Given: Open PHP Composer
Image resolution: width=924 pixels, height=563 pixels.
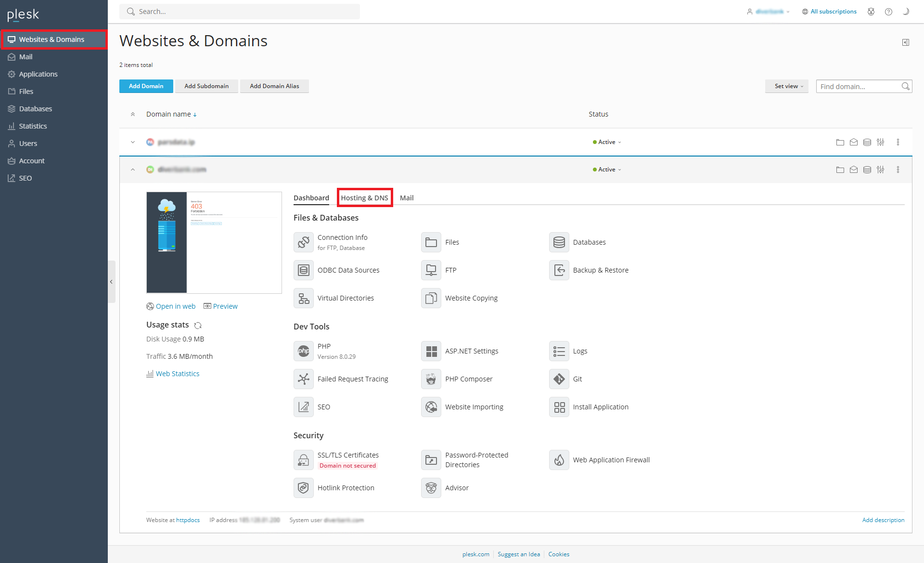Looking at the screenshot, I should (x=457, y=379).
